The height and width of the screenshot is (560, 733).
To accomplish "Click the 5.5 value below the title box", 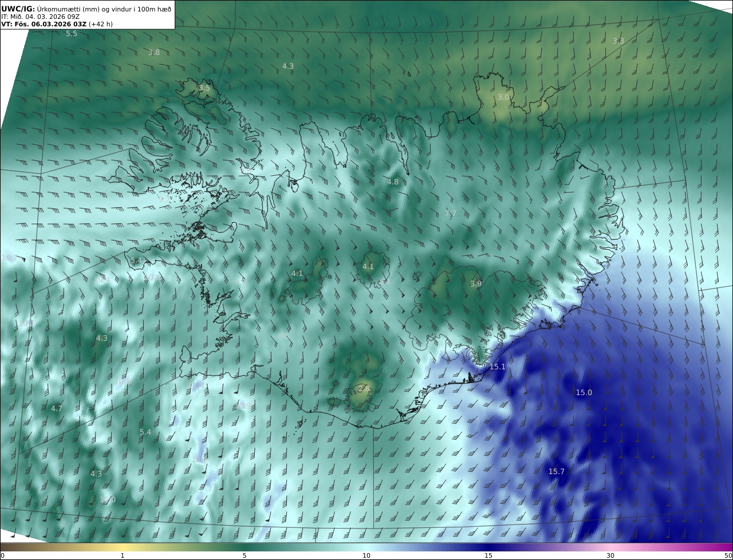I will pyautogui.click(x=72, y=34).
